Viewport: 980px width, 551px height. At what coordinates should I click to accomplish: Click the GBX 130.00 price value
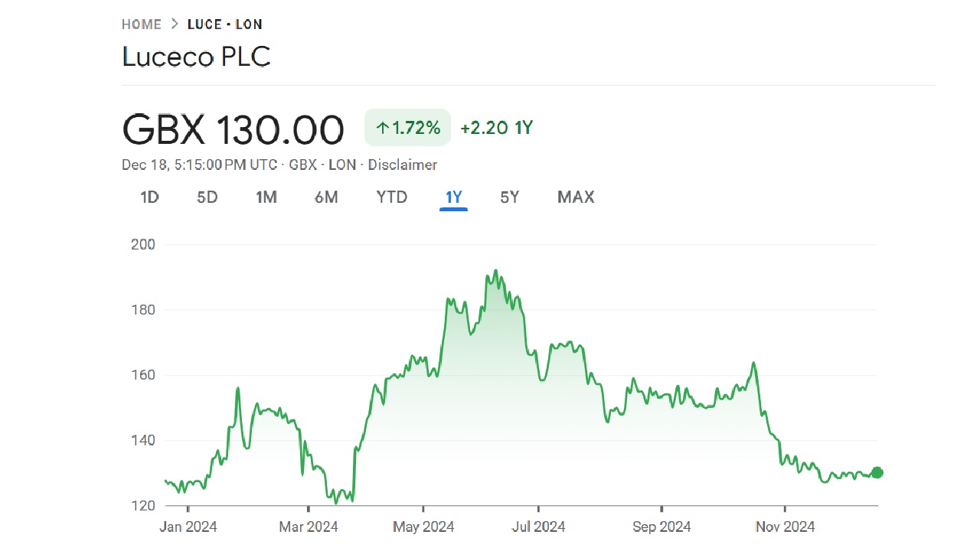[x=233, y=129]
